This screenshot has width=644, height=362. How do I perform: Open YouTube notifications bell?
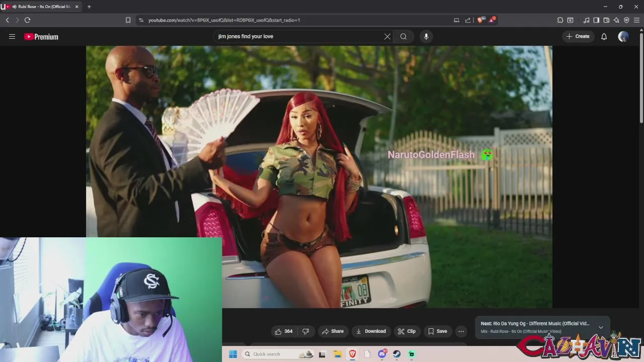tap(604, 36)
